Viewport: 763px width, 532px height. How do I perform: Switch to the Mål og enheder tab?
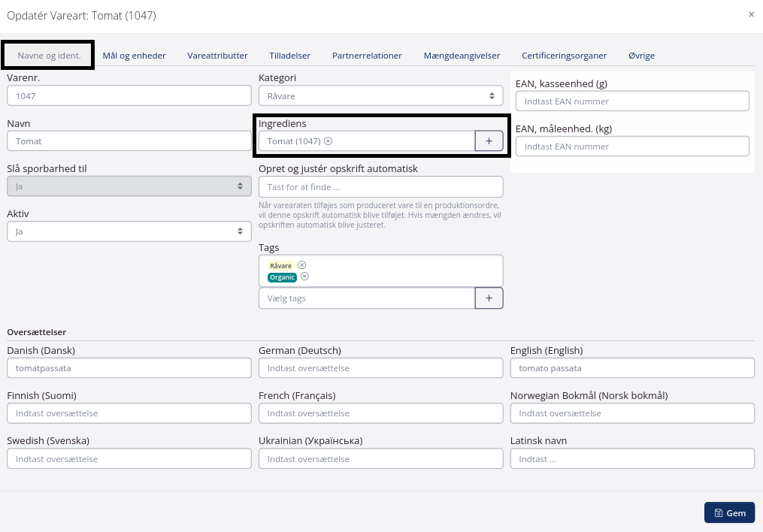(x=134, y=56)
